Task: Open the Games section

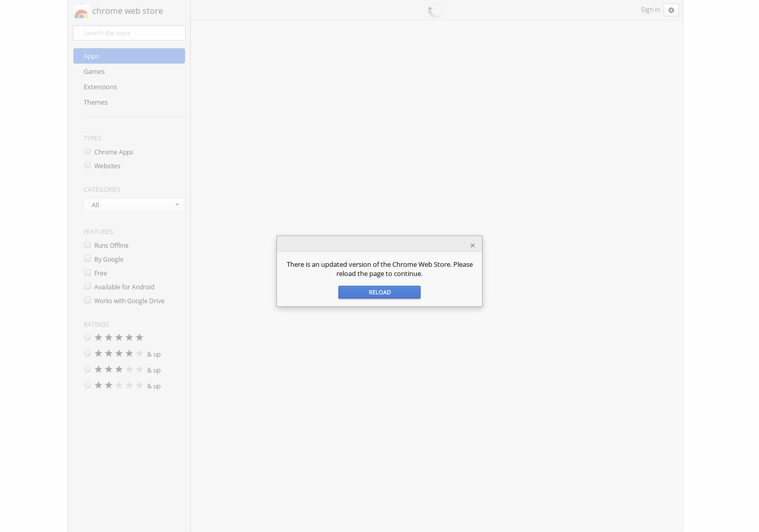Action: [94, 71]
